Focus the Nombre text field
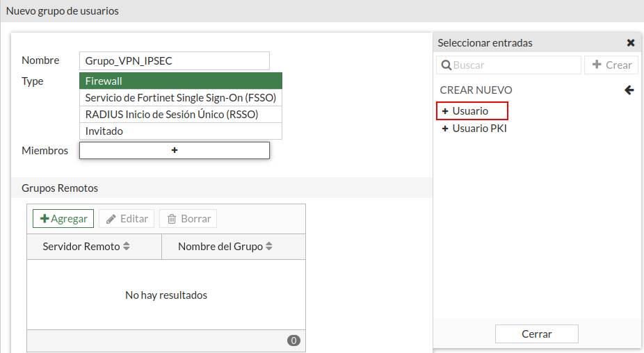Viewport: 644px width, 353px height. pos(175,61)
